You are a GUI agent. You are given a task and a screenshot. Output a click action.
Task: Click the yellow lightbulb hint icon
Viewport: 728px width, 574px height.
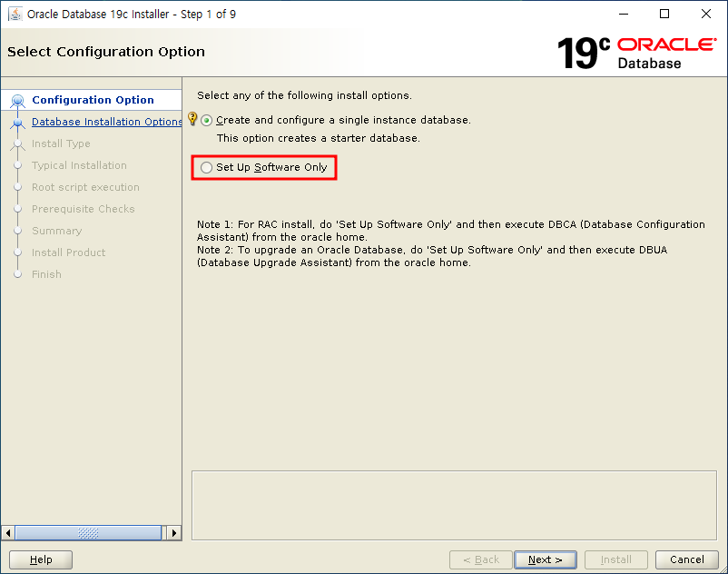tap(192, 118)
